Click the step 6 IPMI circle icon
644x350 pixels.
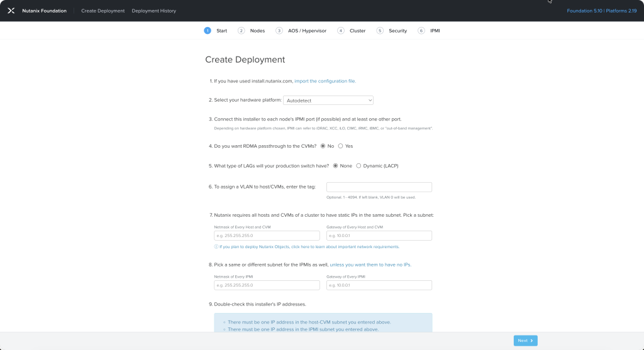click(x=421, y=31)
